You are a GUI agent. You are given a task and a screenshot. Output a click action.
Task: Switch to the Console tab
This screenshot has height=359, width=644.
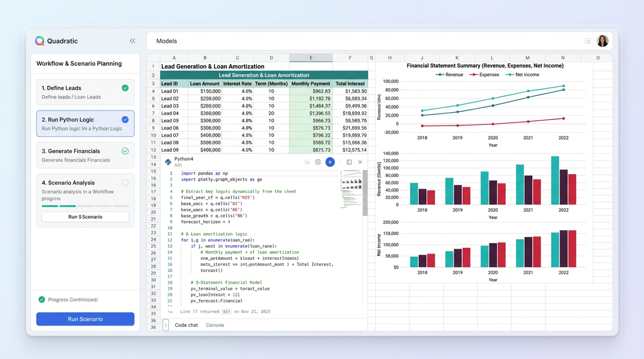tap(215, 325)
